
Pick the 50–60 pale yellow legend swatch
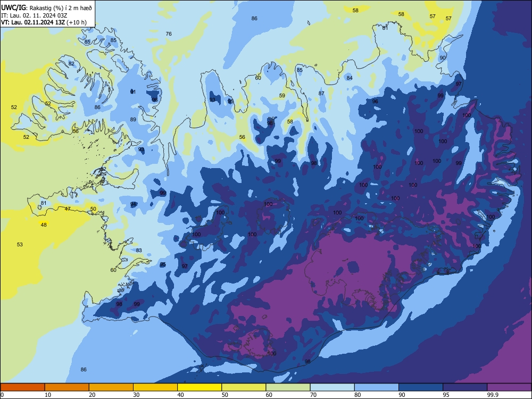244,387
